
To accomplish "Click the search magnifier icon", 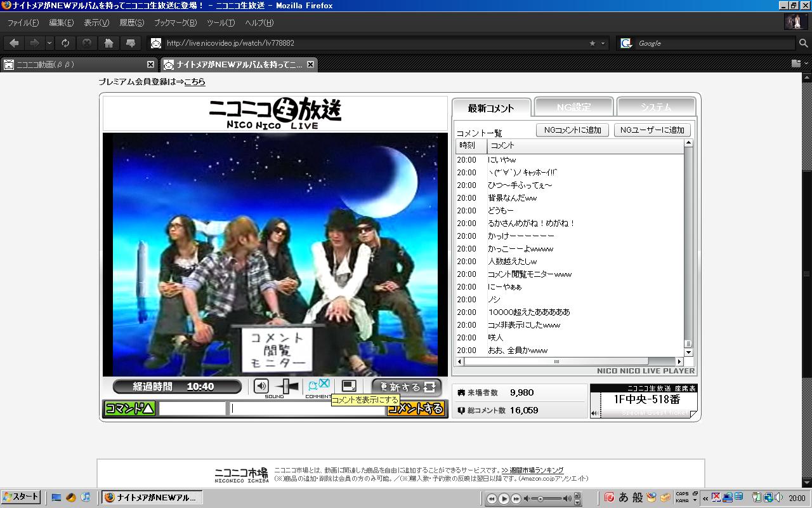I will click(x=803, y=43).
